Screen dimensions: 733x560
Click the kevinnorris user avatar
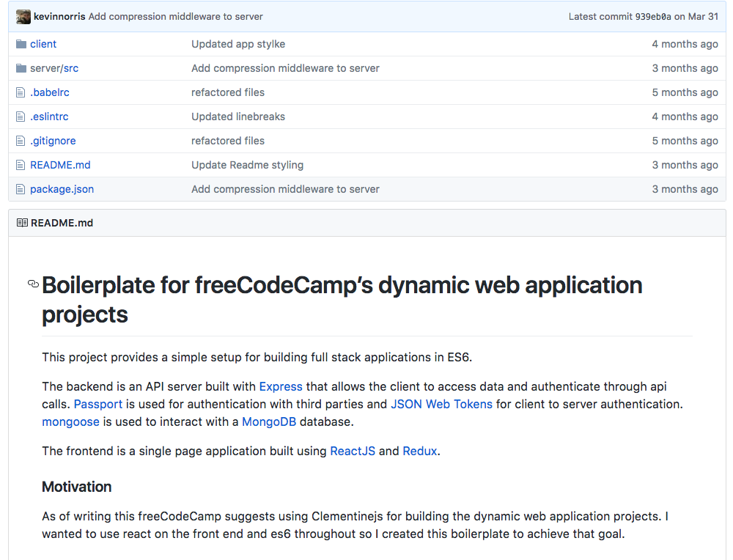click(23, 17)
